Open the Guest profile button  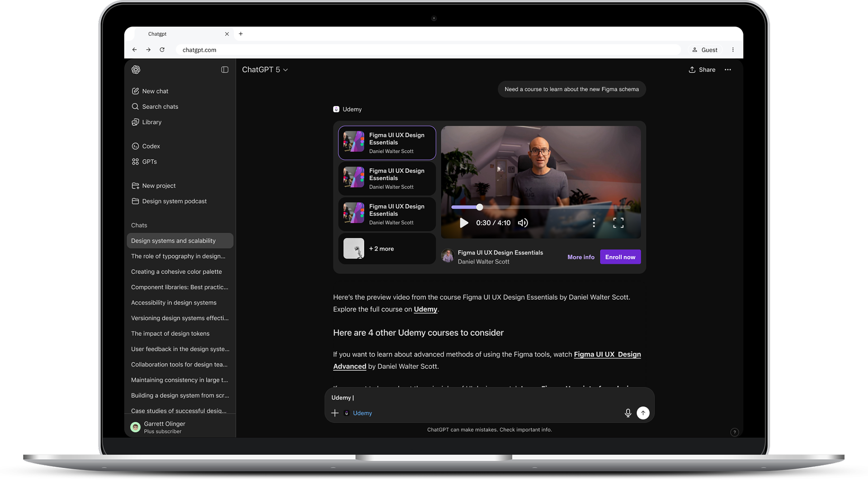coord(704,50)
